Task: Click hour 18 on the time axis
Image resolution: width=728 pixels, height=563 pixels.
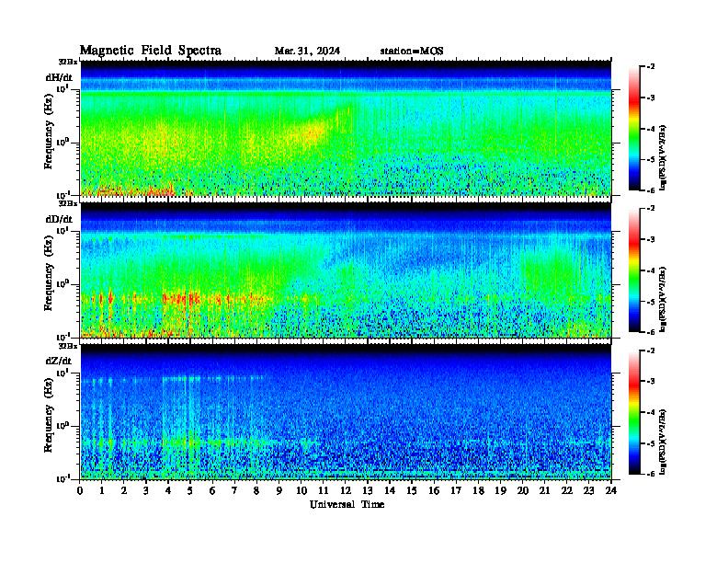Action: [478, 491]
